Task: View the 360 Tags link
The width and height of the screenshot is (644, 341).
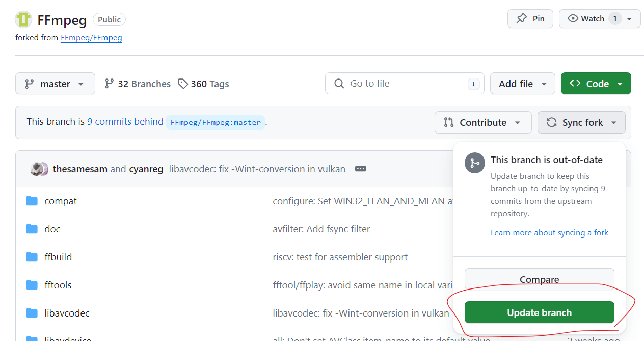Action: (x=203, y=84)
